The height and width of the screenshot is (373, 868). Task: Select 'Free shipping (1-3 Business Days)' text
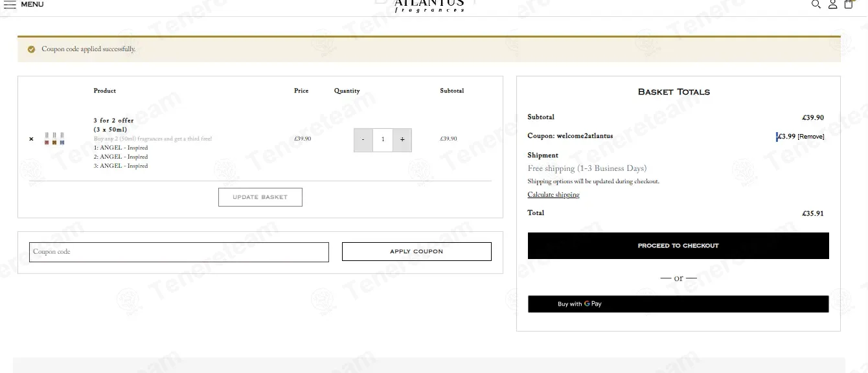[587, 168]
